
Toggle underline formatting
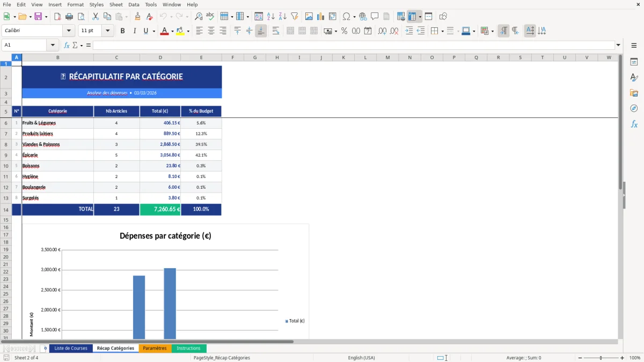145,31
